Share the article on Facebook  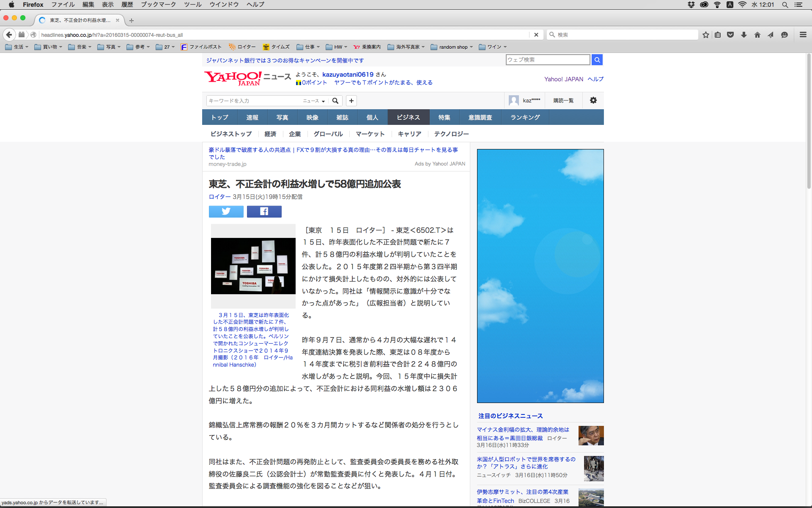click(x=264, y=211)
